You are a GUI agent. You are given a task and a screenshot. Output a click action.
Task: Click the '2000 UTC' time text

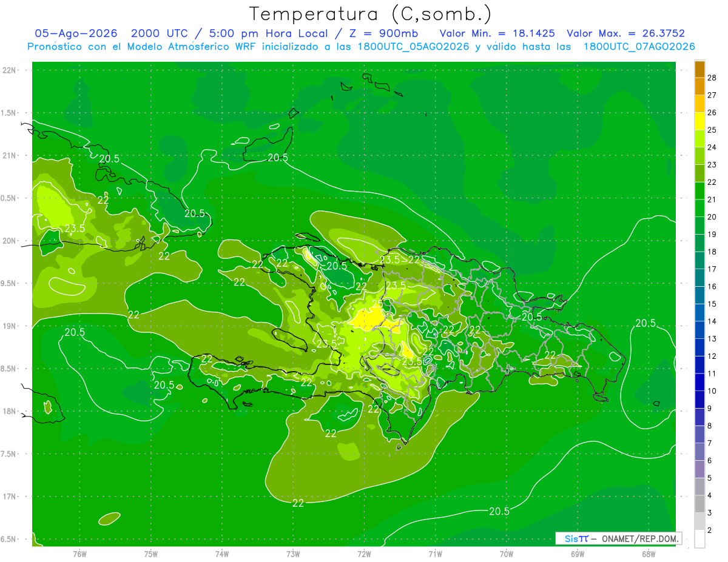point(162,33)
